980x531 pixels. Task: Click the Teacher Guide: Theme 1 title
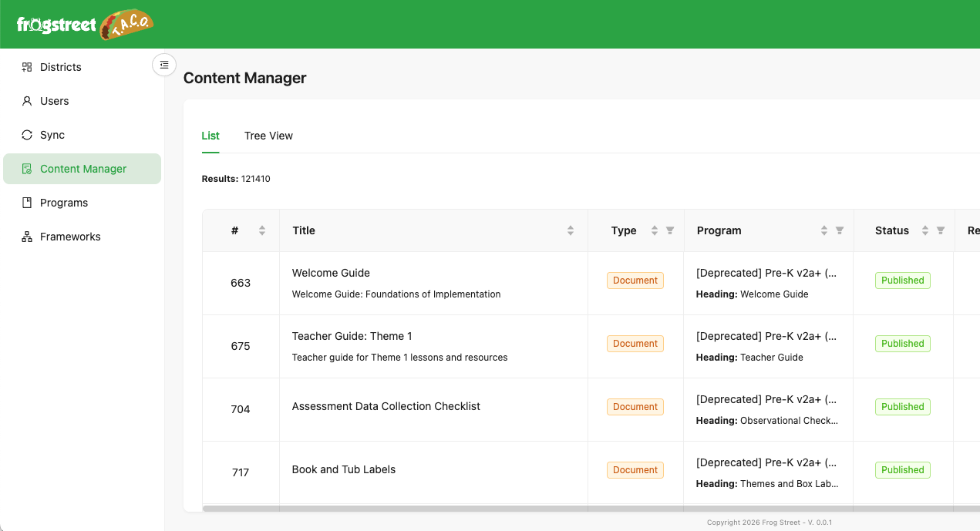(x=352, y=336)
